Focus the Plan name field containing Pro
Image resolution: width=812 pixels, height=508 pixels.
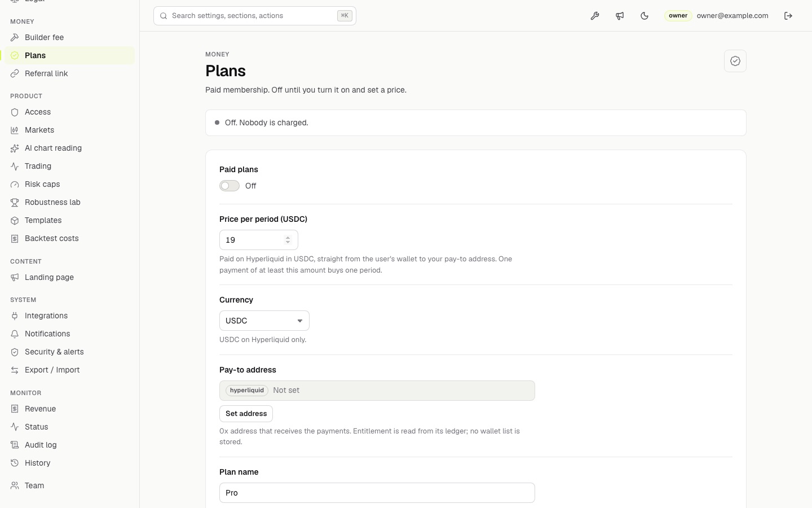[377, 493]
